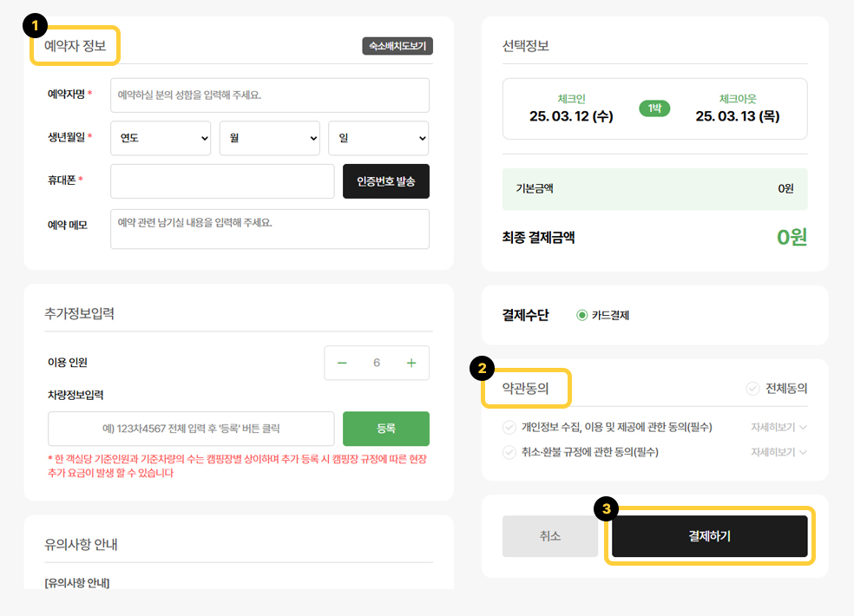The width and height of the screenshot is (854, 616).
Task: Check 개인정보 수집, 이용 및 제공 동의
Action: tap(509, 427)
